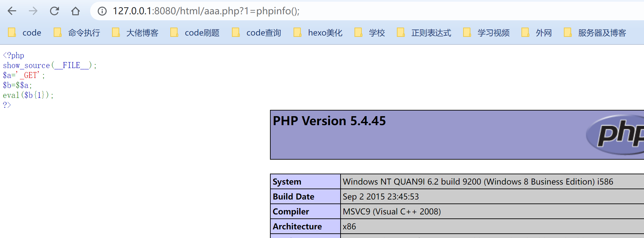
Task: Expand the "大佬博客" bookmarks folder
Action: click(135, 33)
